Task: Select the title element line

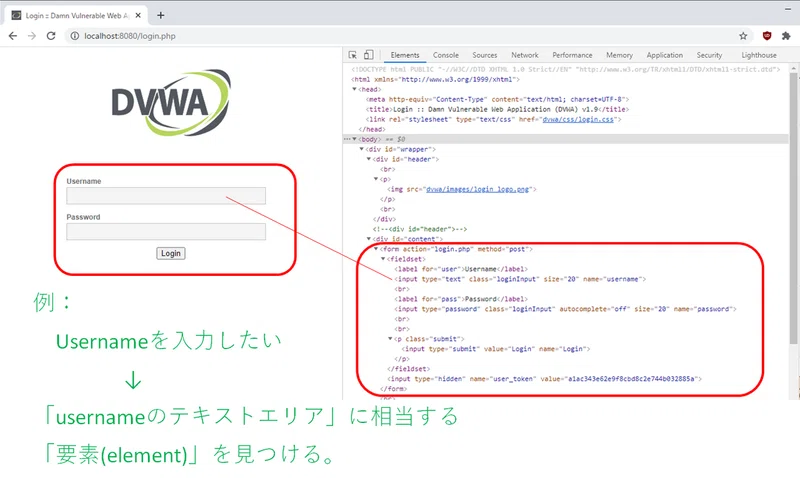Action: coord(497,109)
